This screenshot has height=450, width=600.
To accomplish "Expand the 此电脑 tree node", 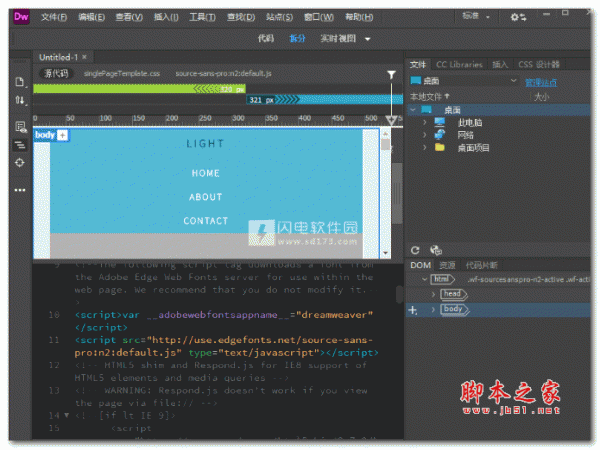I will tap(425, 121).
